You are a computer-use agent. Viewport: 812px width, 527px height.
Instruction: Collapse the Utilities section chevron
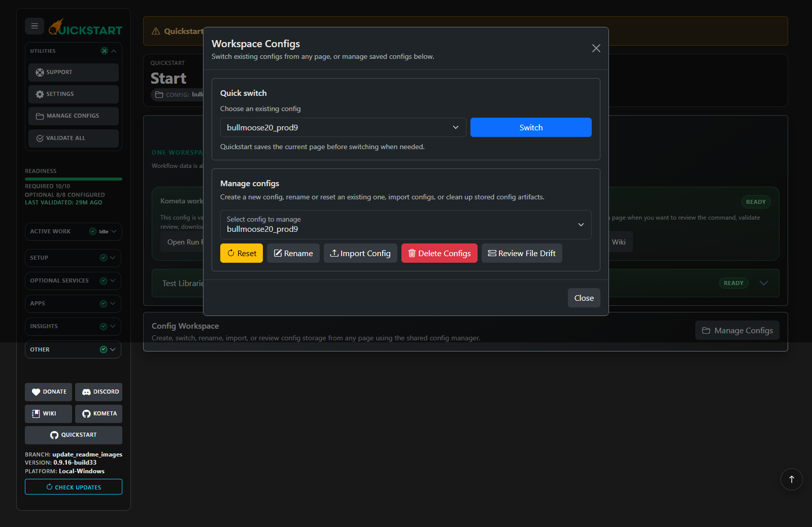pos(114,51)
